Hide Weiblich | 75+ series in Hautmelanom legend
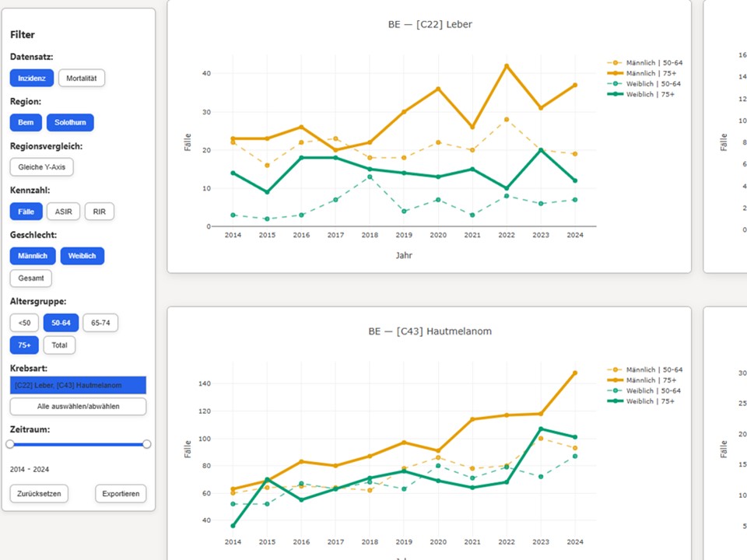The width and height of the screenshot is (747, 560). [640, 401]
